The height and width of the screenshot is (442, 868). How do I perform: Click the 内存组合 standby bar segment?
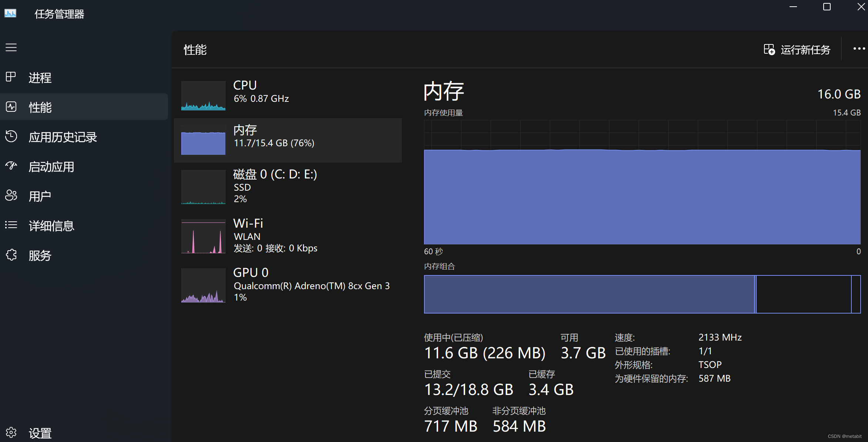click(803, 294)
